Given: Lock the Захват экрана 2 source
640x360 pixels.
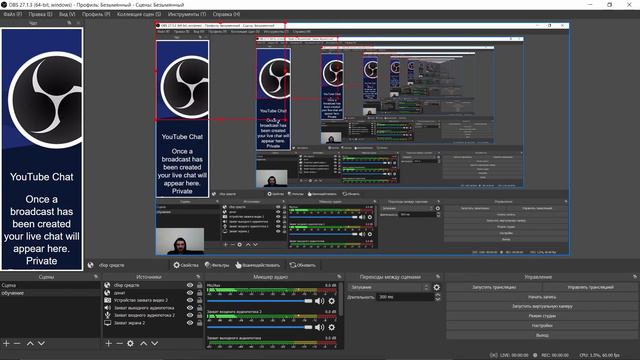Looking at the screenshot, I should click(x=199, y=322).
